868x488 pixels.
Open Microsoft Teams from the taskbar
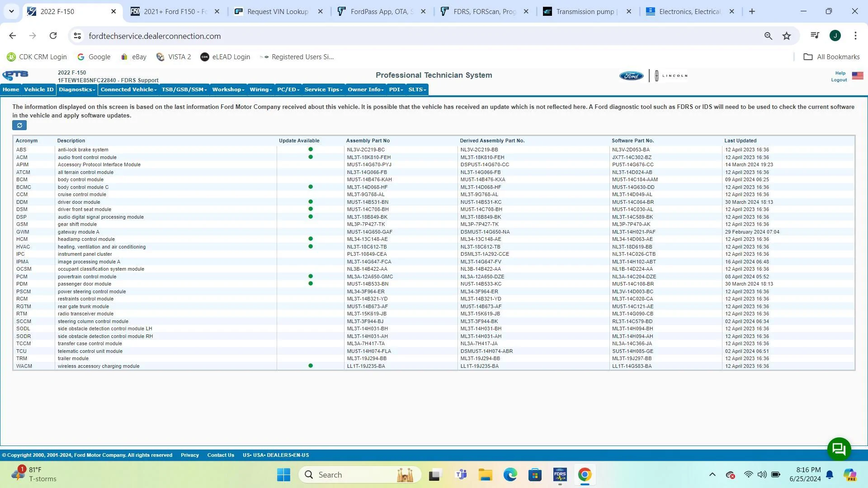click(x=461, y=475)
